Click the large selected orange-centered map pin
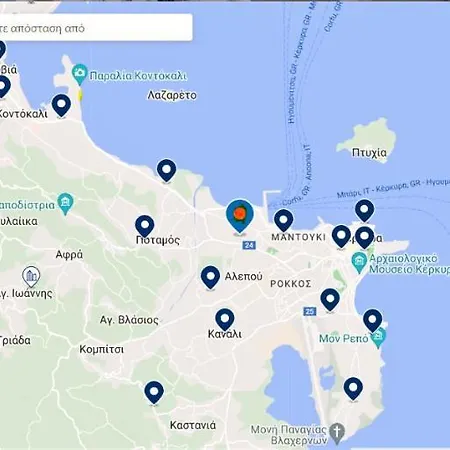This screenshot has width=450, height=450. [x=240, y=216]
